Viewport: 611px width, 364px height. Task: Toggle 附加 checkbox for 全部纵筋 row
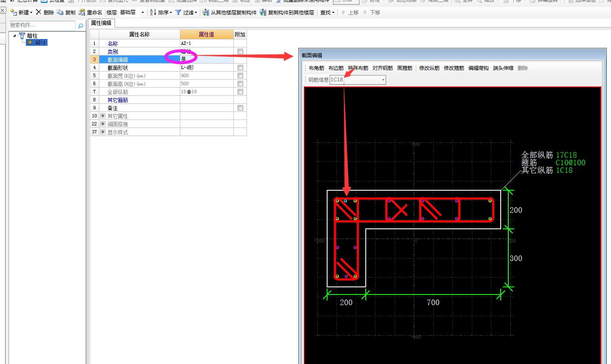click(x=240, y=92)
